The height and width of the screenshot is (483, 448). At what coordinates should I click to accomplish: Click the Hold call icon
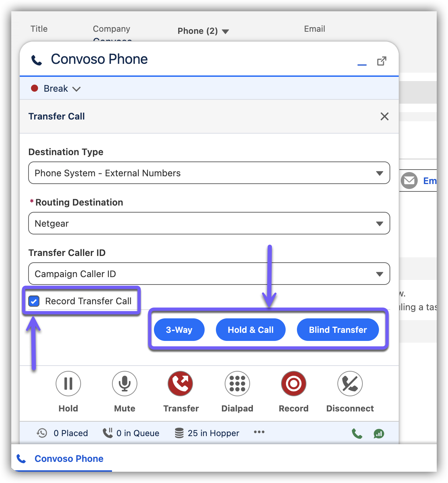[68, 384]
